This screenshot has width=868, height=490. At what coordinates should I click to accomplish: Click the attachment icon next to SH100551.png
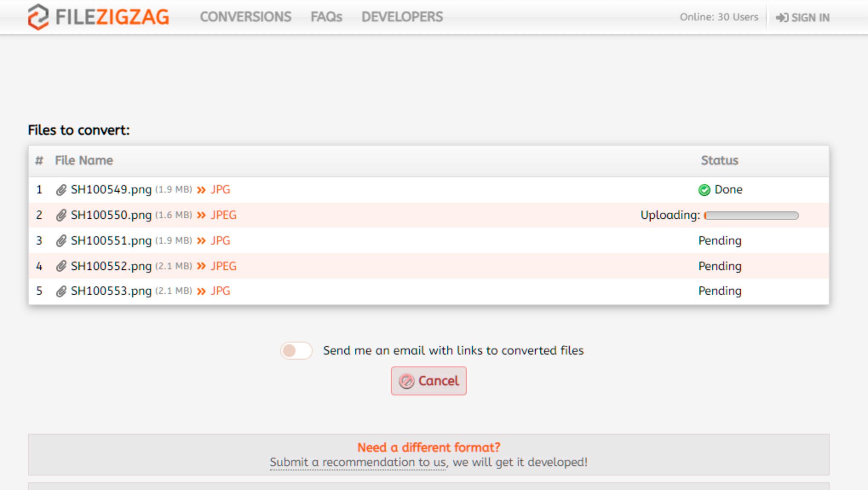(x=60, y=240)
